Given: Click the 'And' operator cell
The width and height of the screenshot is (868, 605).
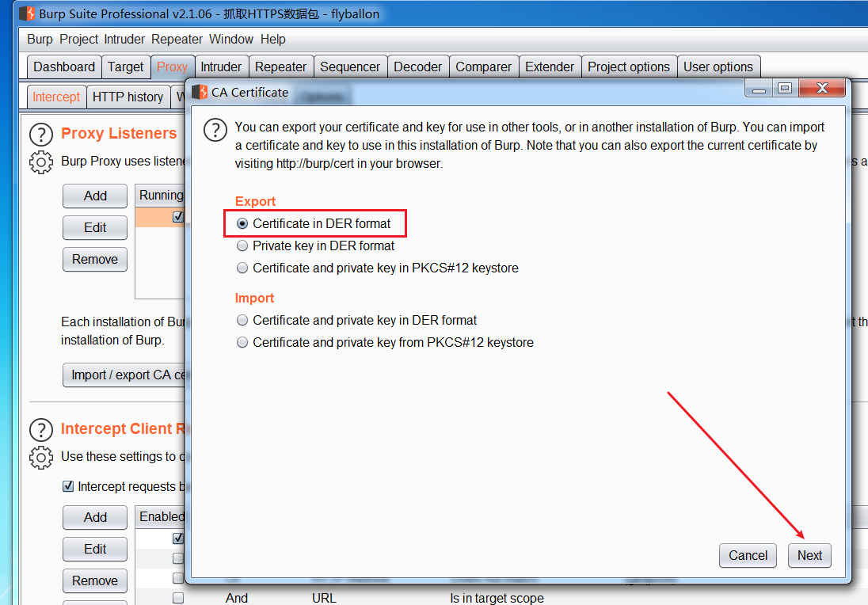Looking at the screenshot, I should [x=236, y=598].
